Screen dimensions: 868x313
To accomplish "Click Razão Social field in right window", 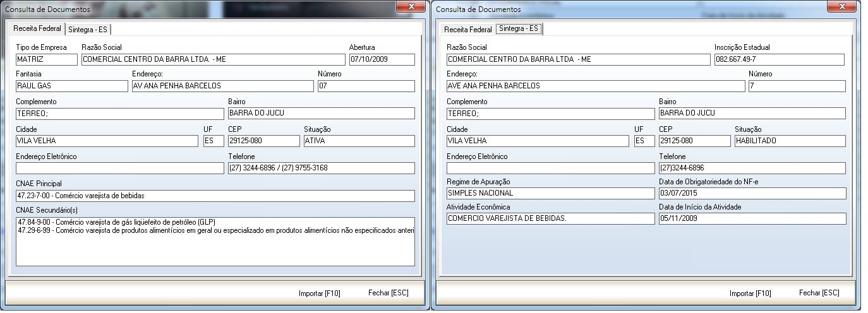I will pyautogui.click(x=579, y=59).
